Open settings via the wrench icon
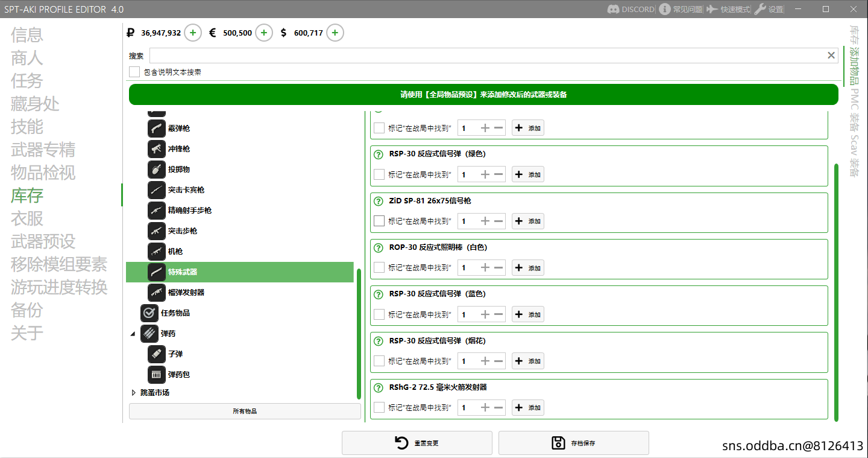The width and height of the screenshot is (868, 458). [760, 9]
